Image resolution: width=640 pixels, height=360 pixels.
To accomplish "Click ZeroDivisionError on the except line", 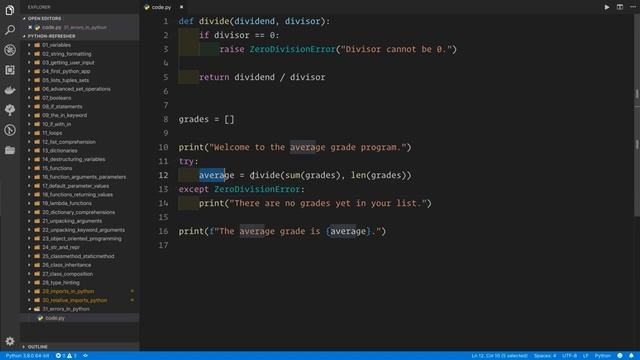I will (x=257, y=189).
